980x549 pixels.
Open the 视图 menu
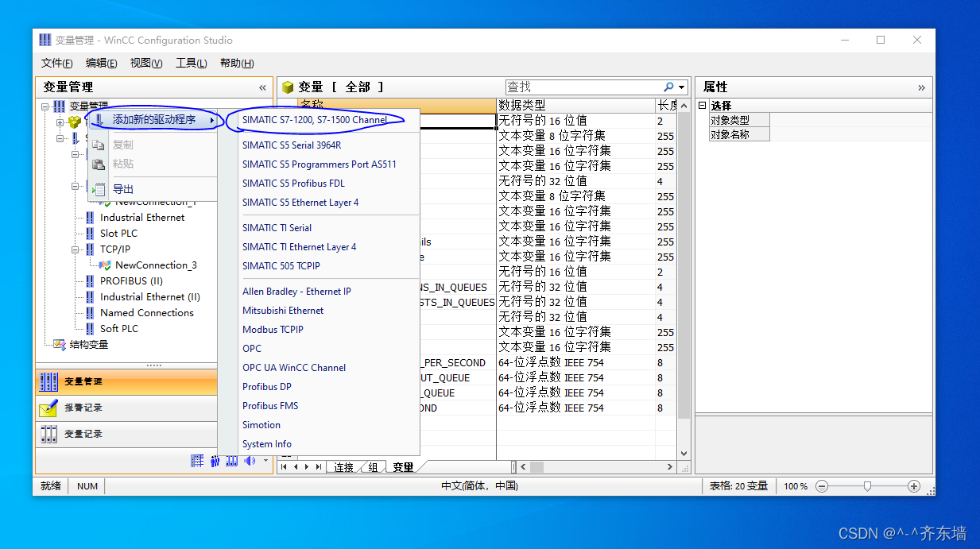(x=146, y=64)
